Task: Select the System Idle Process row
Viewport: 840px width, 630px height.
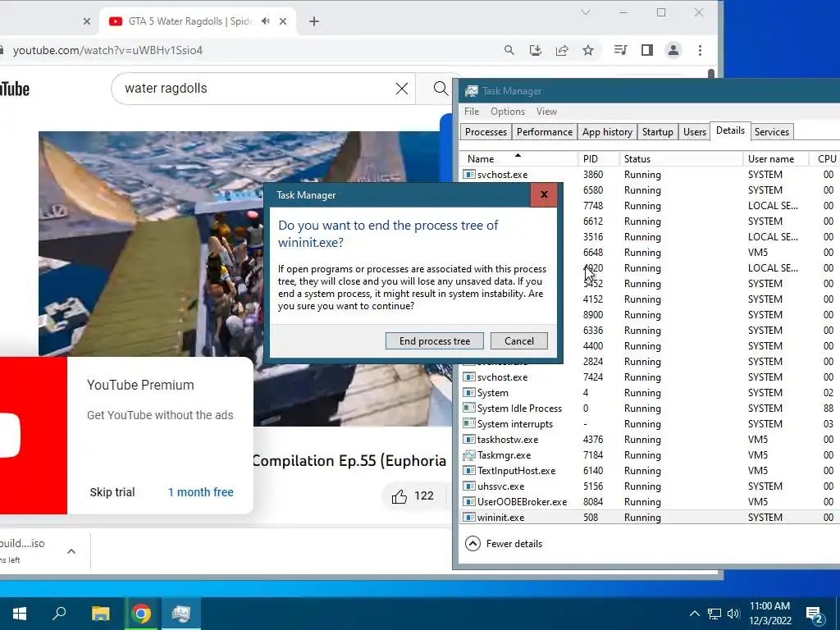Action: [x=650, y=409]
